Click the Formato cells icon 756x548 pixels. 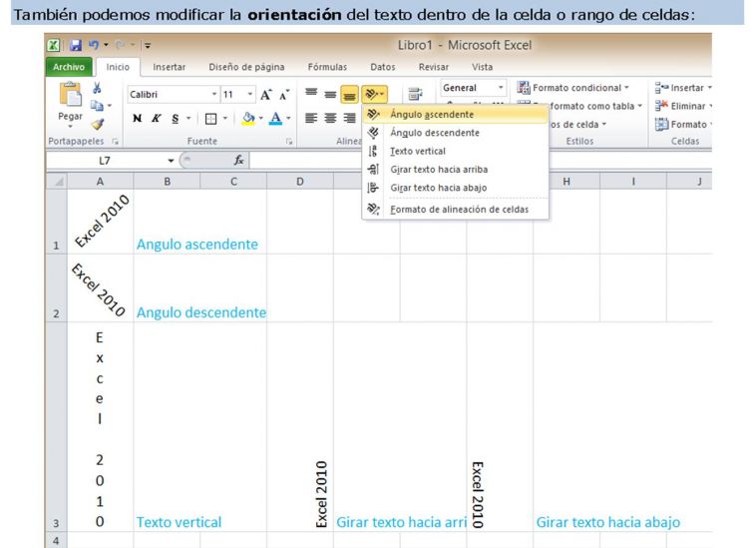[661, 124]
